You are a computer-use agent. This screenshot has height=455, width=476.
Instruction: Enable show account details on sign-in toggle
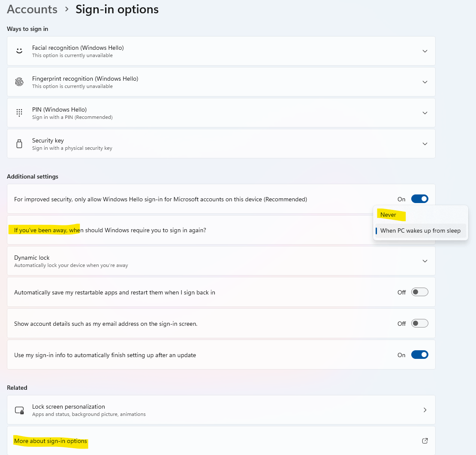click(x=419, y=323)
